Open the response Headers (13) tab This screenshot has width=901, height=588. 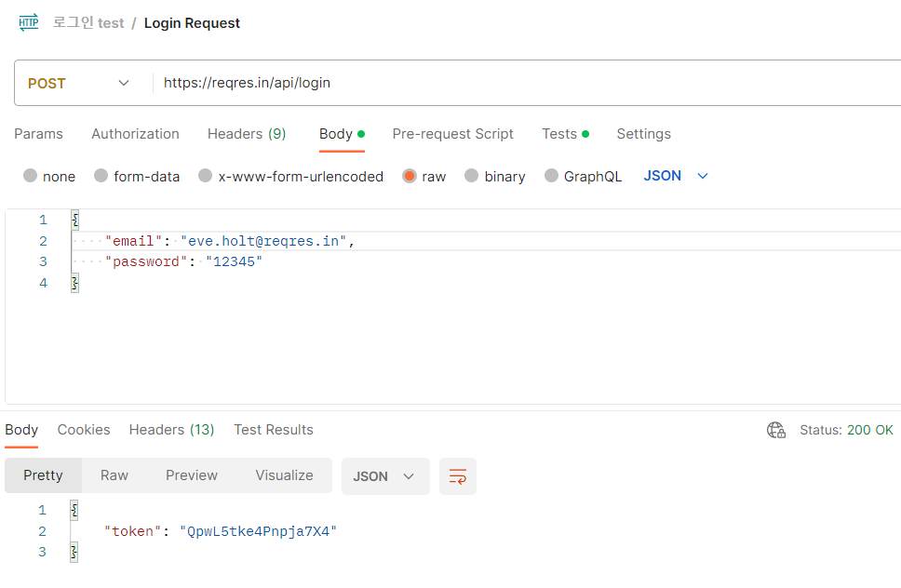(172, 430)
